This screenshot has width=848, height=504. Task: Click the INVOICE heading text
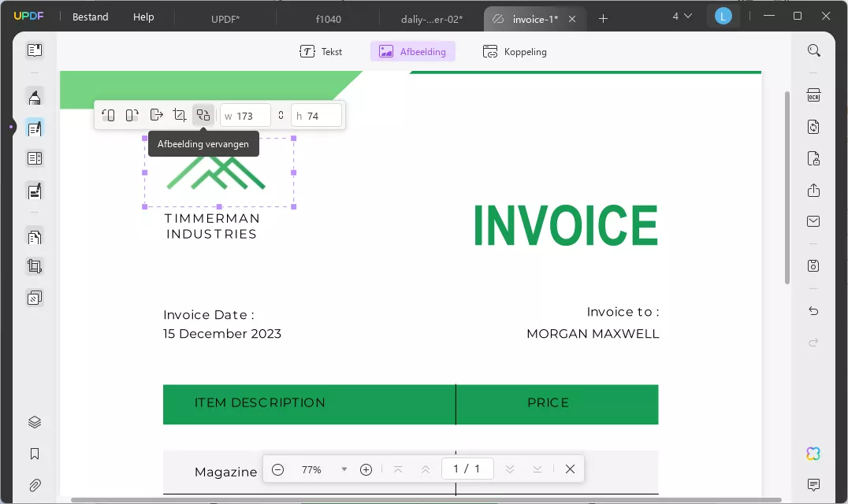click(566, 225)
